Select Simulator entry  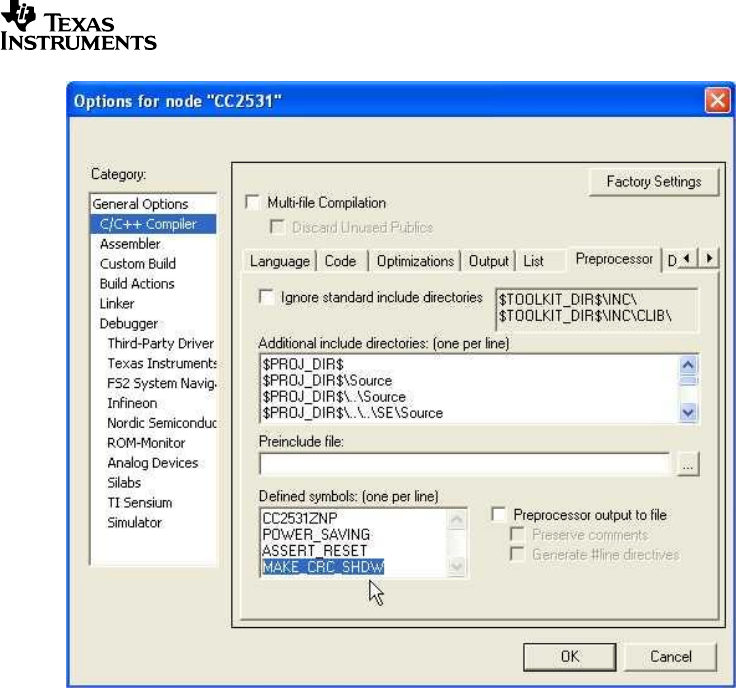coord(134,522)
